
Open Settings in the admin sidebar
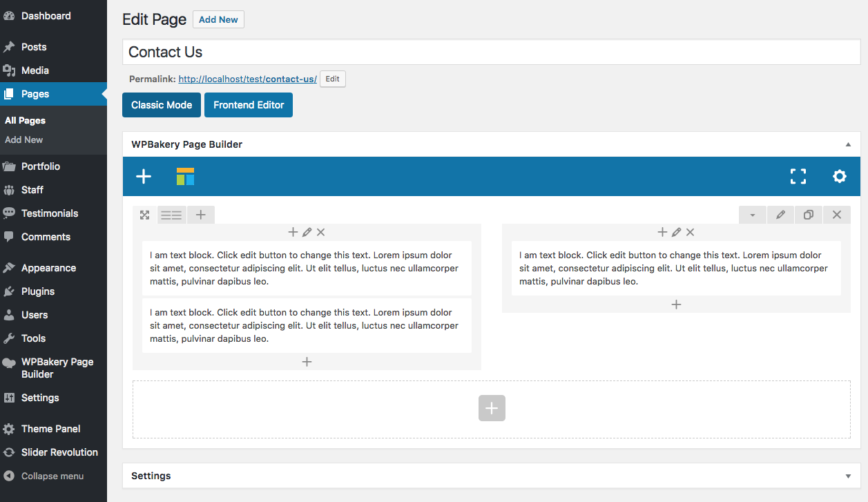(x=53, y=398)
